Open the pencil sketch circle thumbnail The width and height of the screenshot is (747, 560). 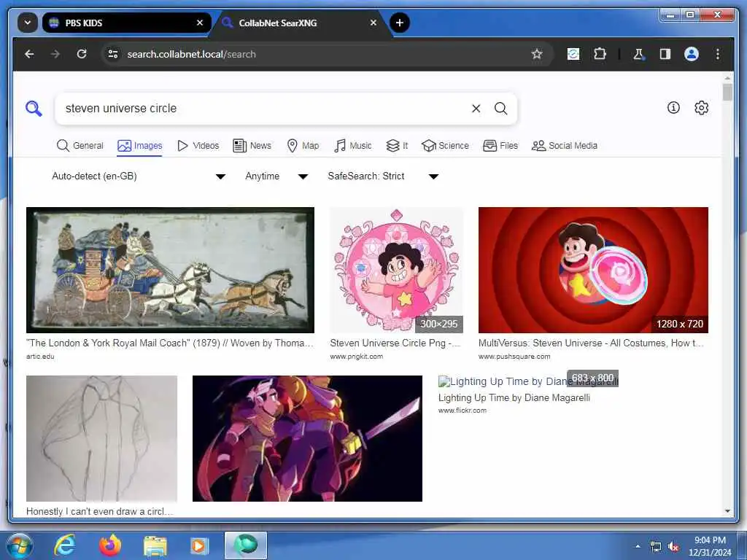pyautogui.click(x=101, y=438)
